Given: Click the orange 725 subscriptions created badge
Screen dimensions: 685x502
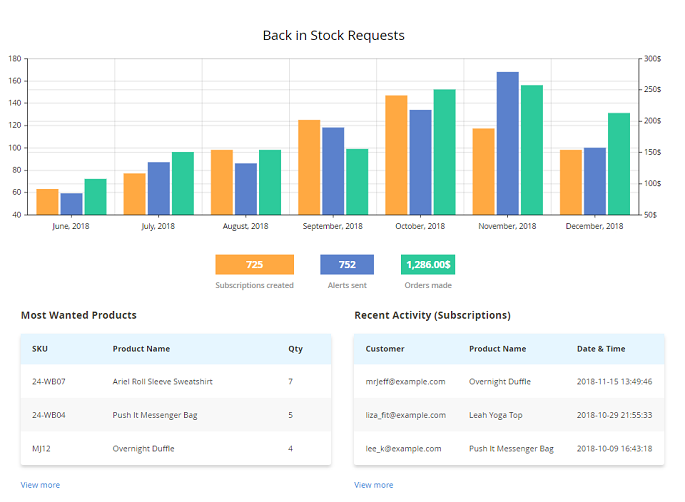Looking at the screenshot, I should (254, 265).
